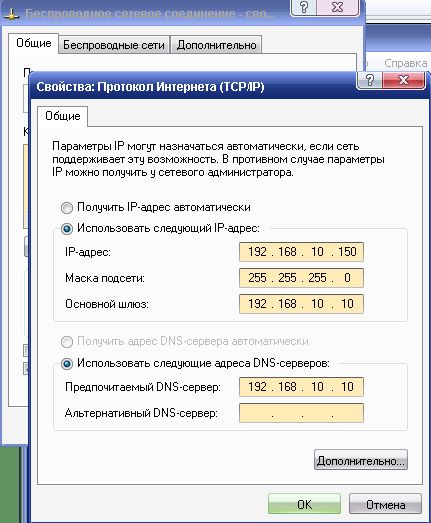Click the Маска подсети field
The width and height of the screenshot is (431, 523).
301,278
